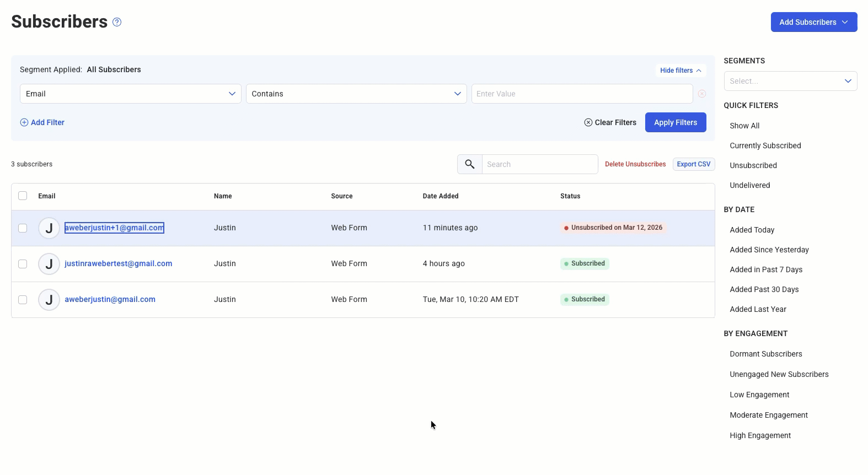Select the justinrawebertest@gmail.com row checkbox
The width and height of the screenshot is (868, 475).
pos(23,264)
